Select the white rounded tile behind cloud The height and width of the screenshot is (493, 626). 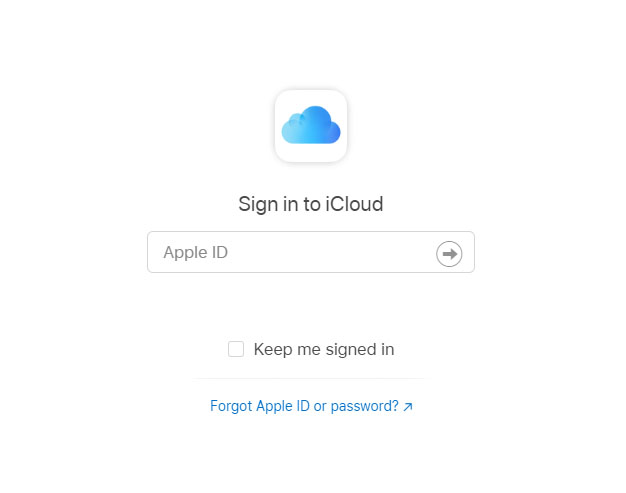point(311,126)
